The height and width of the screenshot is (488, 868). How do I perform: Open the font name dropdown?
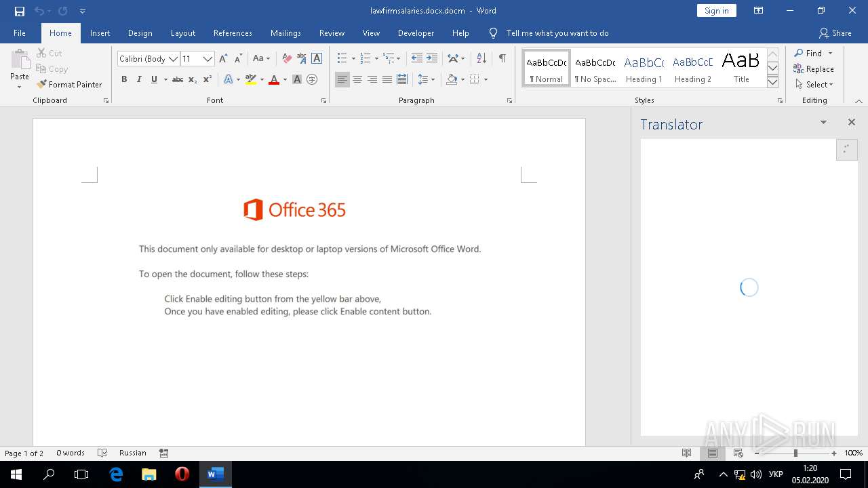pos(174,59)
